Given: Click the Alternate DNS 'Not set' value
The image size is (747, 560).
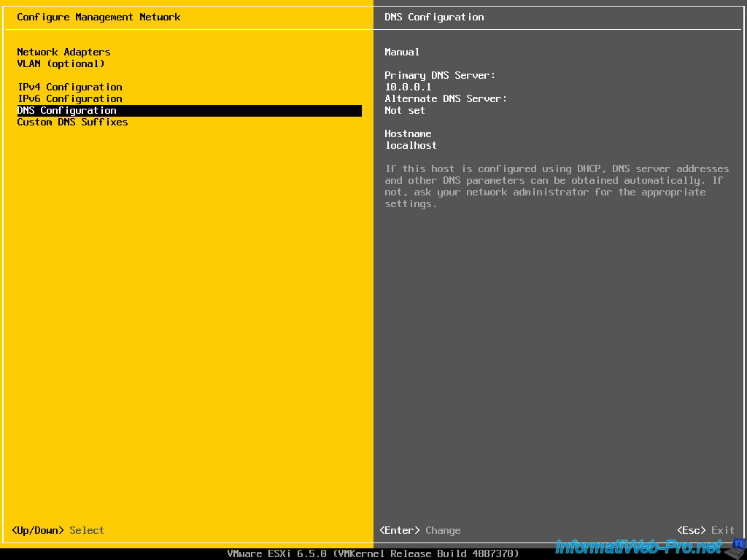Looking at the screenshot, I should pos(404,111).
